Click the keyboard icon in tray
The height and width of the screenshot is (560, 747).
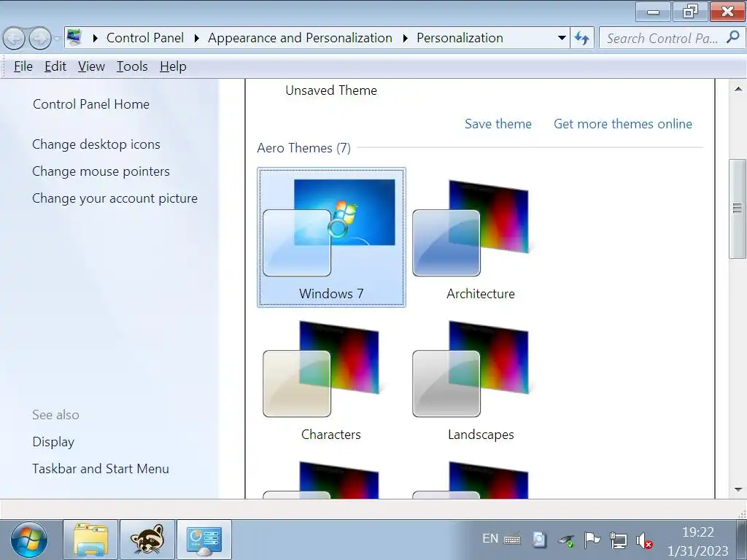[512, 540]
